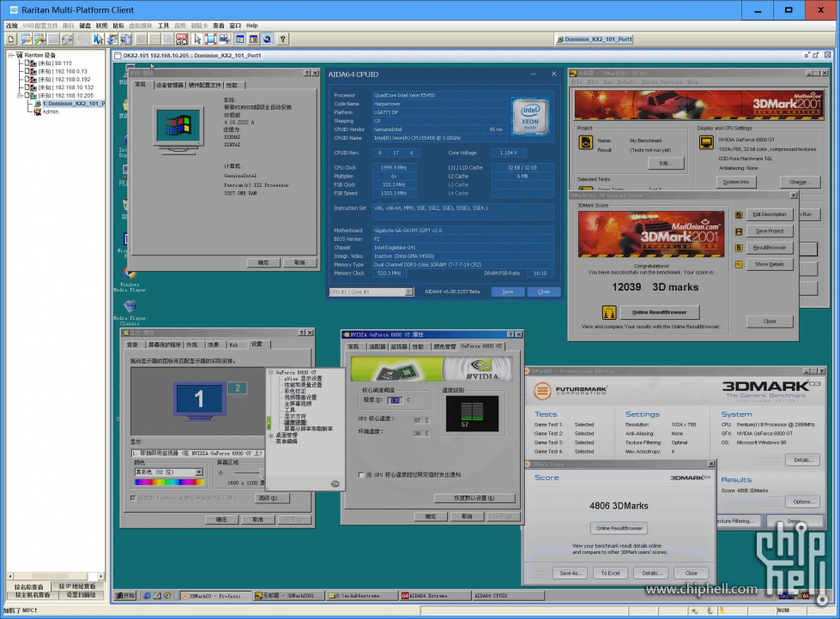This screenshot has width=840, height=619.
Task: Select the Admin tree item
Action: [51, 112]
